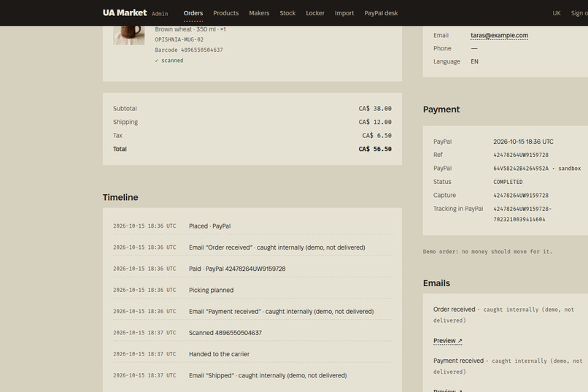Viewport: 588px width, 392px height.
Task: Select the Tracking in PayPal value
Action: click(522, 214)
